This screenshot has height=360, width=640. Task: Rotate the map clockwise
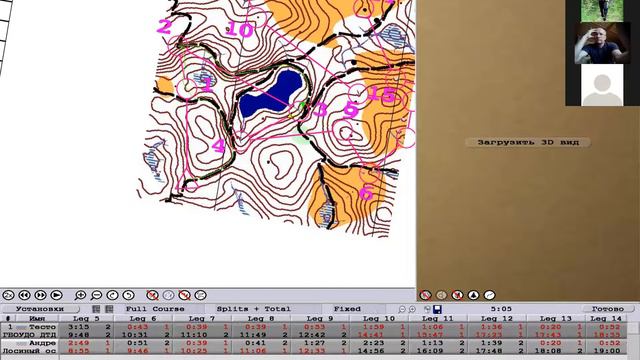112,295
